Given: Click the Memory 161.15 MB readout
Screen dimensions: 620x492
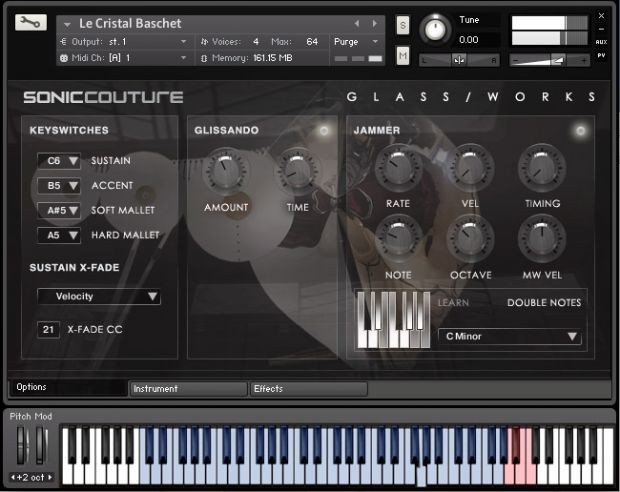Looking at the screenshot, I should [x=273, y=58].
